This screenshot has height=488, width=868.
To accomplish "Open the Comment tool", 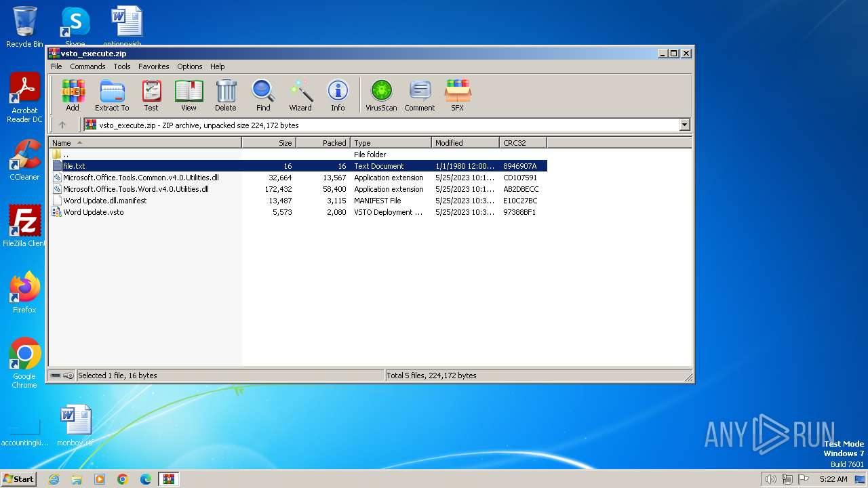I will click(420, 95).
